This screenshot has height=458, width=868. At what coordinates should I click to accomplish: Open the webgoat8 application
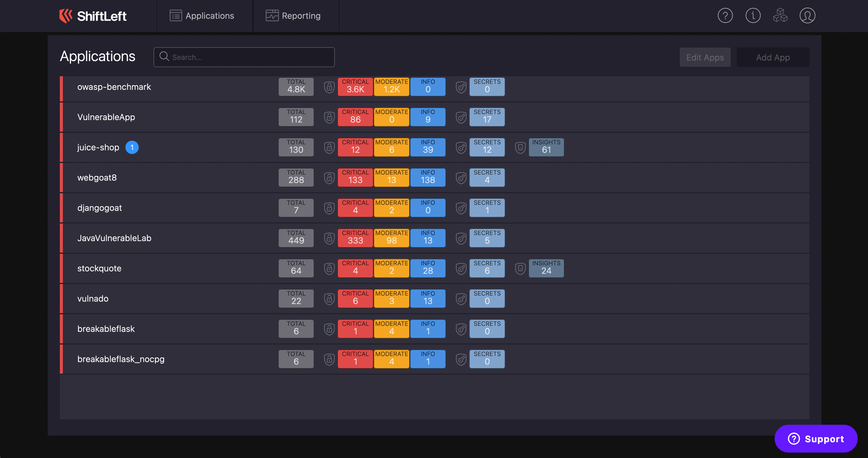(97, 178)
